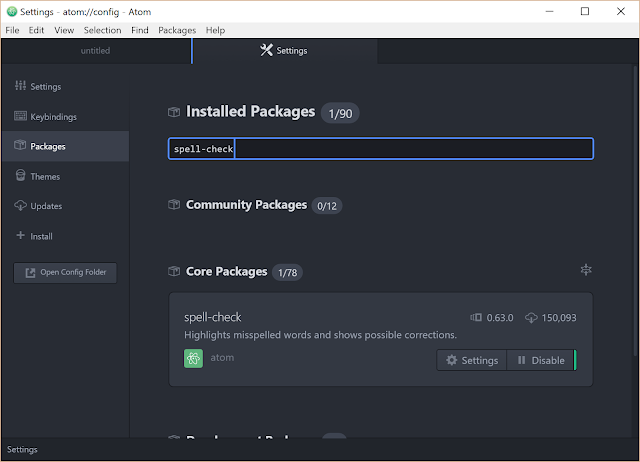Click the vertical scrollbar of settings pane
The image size is (640, 462).
click(636, 212)
